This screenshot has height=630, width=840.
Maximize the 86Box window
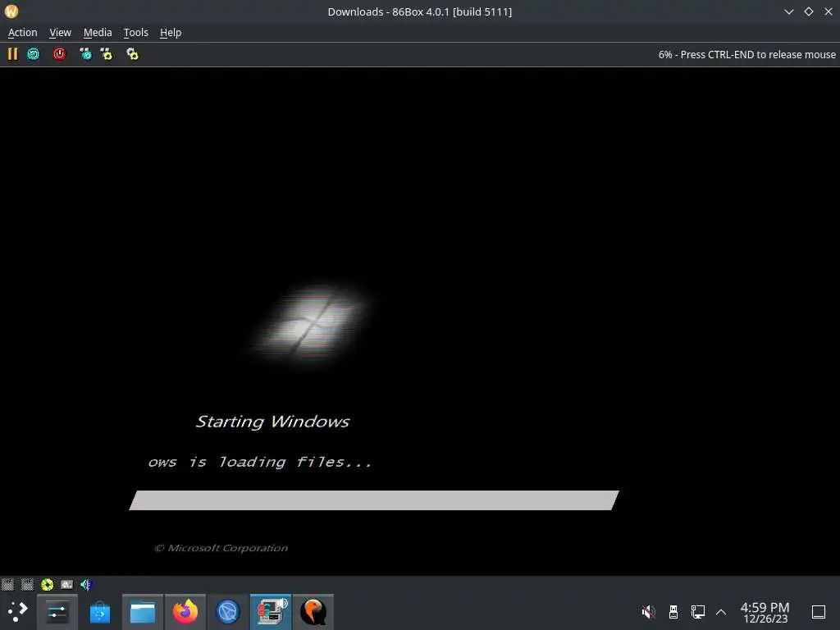tap(809, 11)
